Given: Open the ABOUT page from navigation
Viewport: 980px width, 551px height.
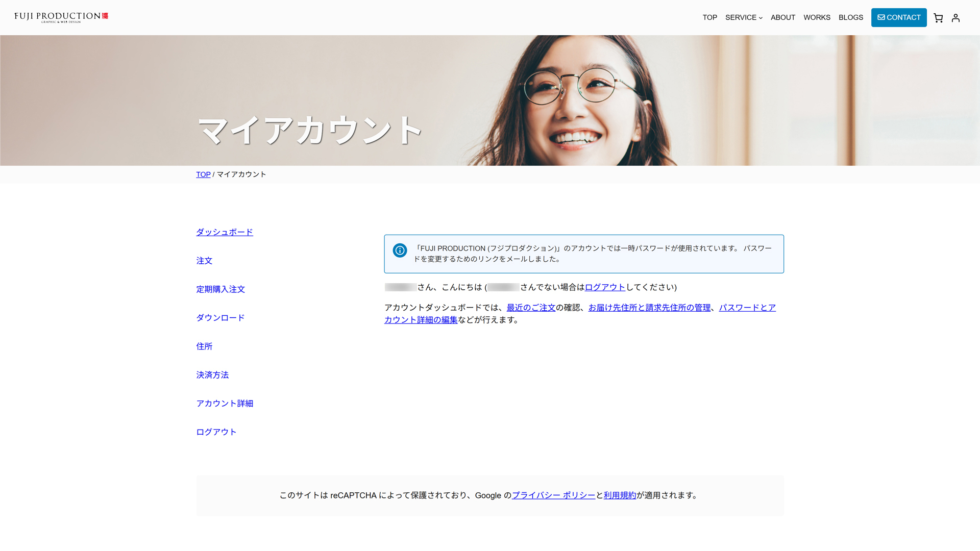Looking at the screenshot, I should (x=782, y=17).
